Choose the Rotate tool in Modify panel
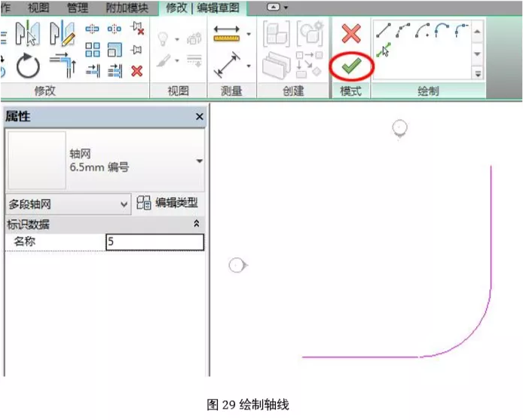Viewport: 523px width, 420px height. (x=28, y=67)
